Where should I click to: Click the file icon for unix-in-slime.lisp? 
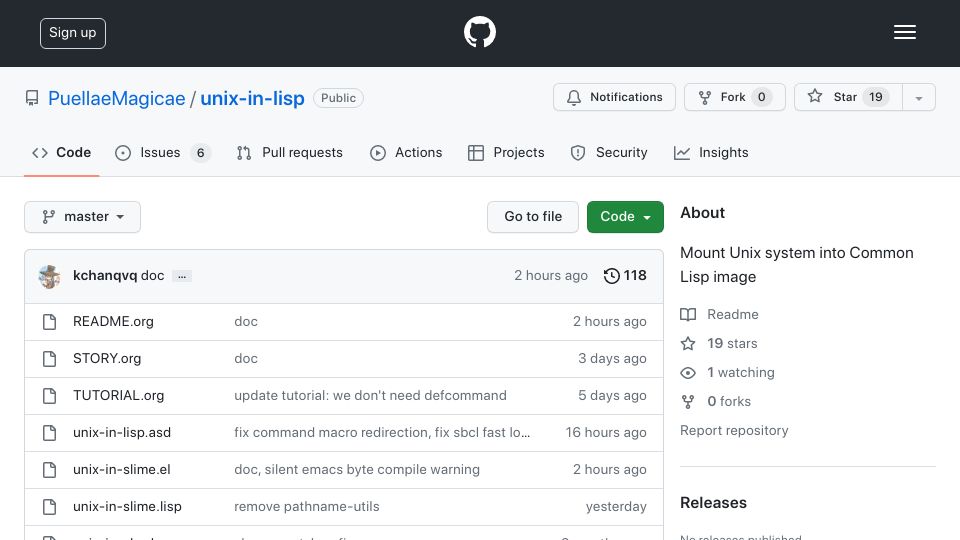coord(50,507)
